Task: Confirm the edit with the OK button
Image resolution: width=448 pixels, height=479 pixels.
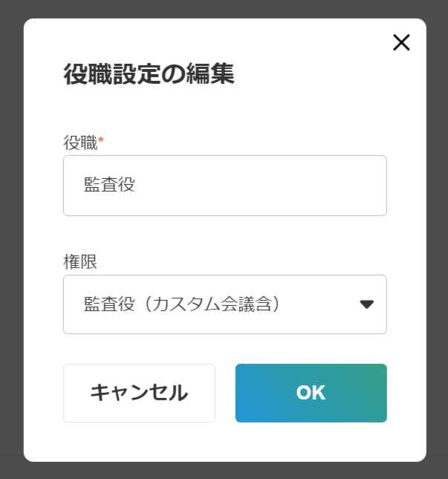Action: coord(311,393)
